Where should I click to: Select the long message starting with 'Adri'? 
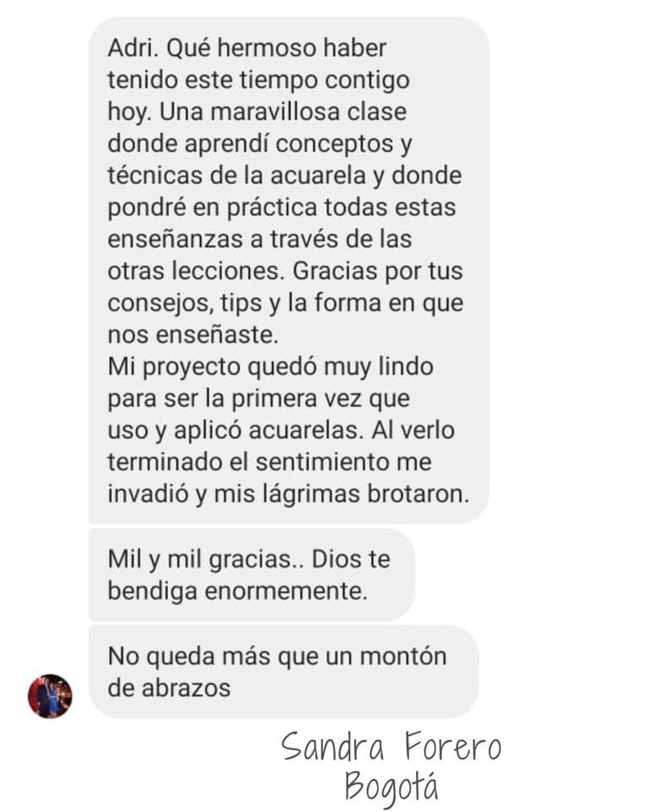point(289,270)
